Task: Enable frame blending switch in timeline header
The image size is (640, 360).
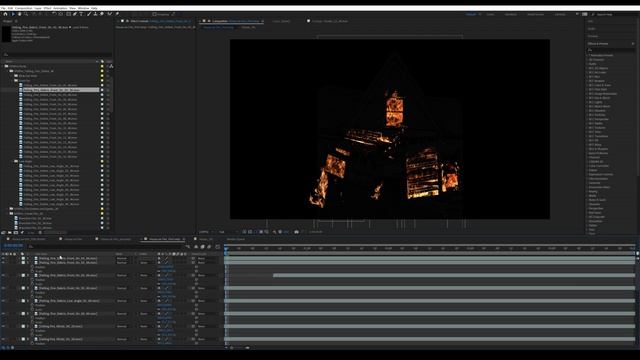Action: click(202, 247)
